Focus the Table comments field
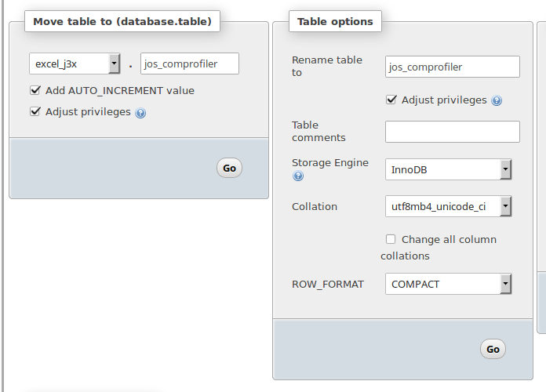 pyautogui.click(x=453, y=132)
